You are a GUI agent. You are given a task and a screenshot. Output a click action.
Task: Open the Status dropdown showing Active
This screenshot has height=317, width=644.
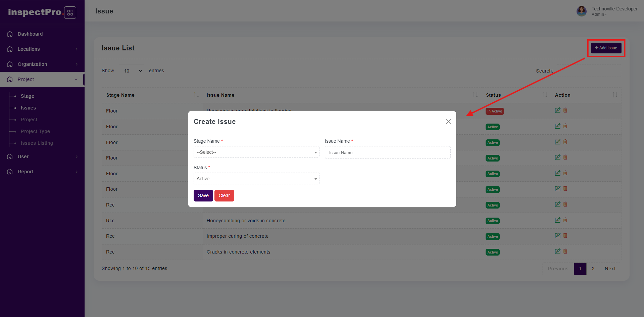click(256, 179)
